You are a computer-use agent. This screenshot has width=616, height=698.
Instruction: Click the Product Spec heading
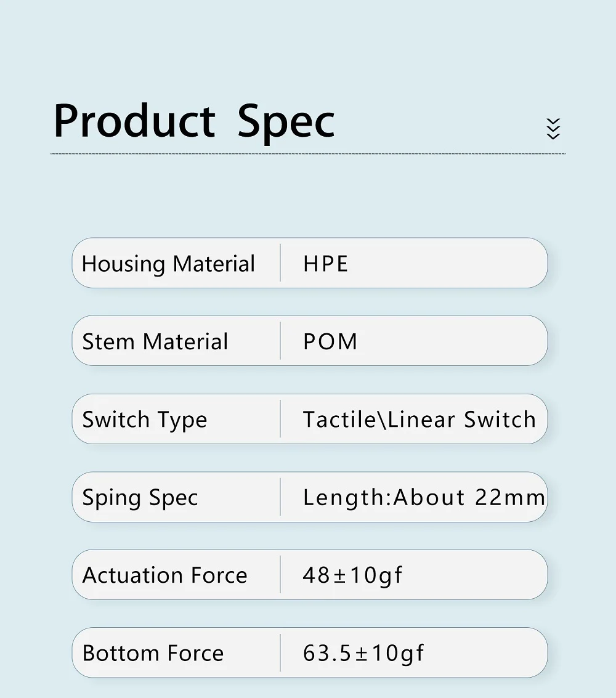point(194,121)
